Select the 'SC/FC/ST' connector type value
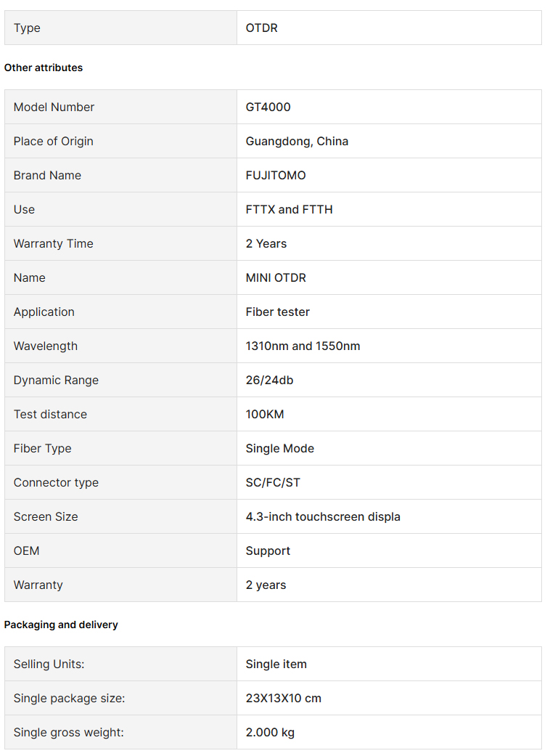Image resolution: width=550 pixels, height=756 pixels. [273, 483]
